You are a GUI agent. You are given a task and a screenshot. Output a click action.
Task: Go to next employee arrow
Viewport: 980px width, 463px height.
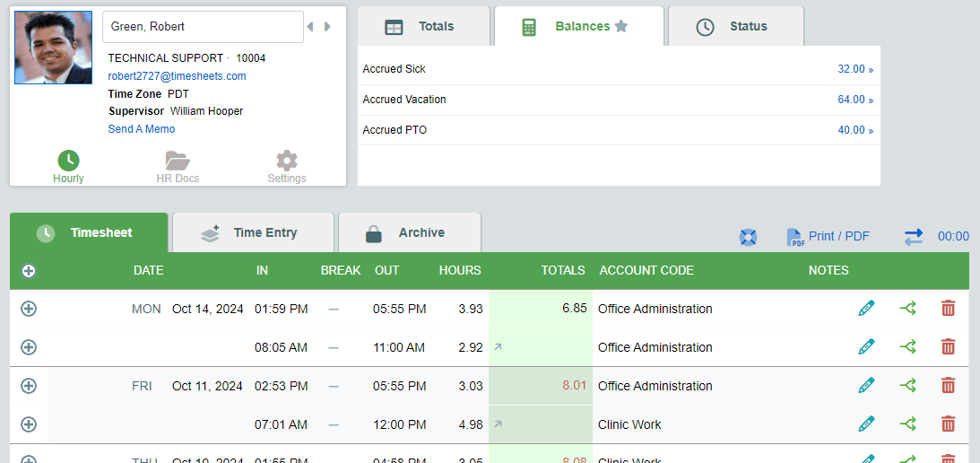(x=328, y=27)
